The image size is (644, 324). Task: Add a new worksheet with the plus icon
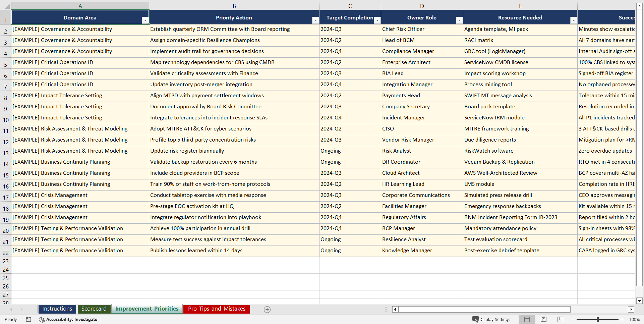(267, 309)
